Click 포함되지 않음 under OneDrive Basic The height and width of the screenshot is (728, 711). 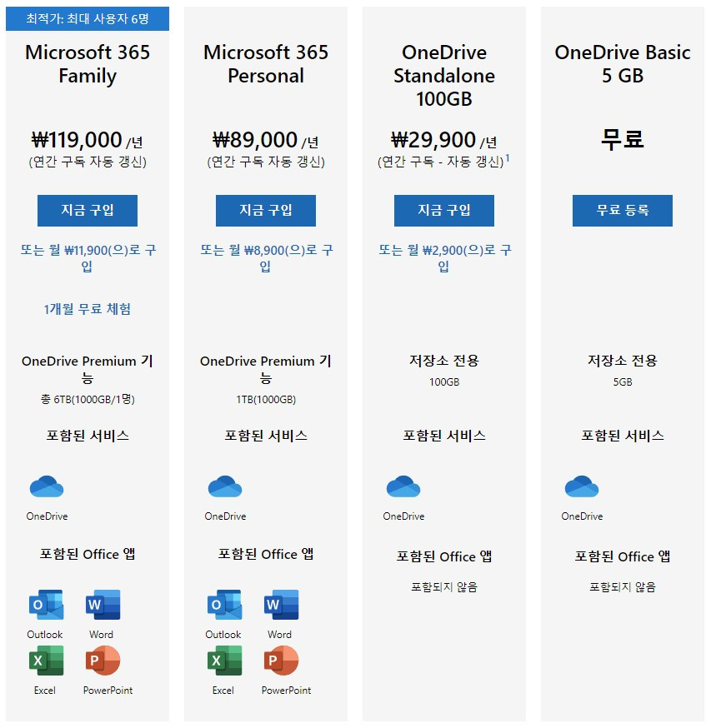coord(623,587)
